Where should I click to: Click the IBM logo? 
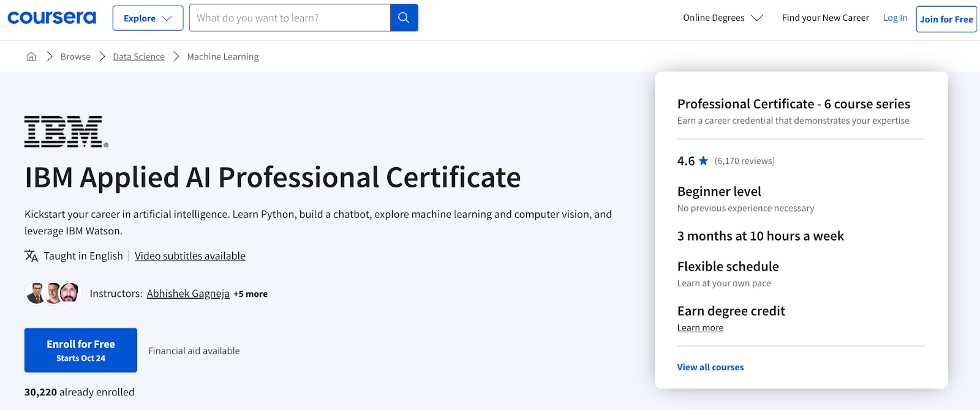point(66,132)
